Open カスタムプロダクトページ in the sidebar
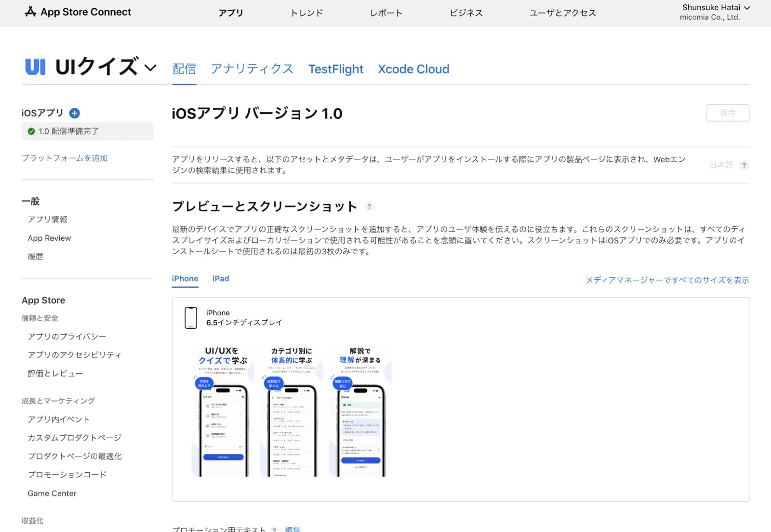 pyautogui.click(x=75, y=438)
